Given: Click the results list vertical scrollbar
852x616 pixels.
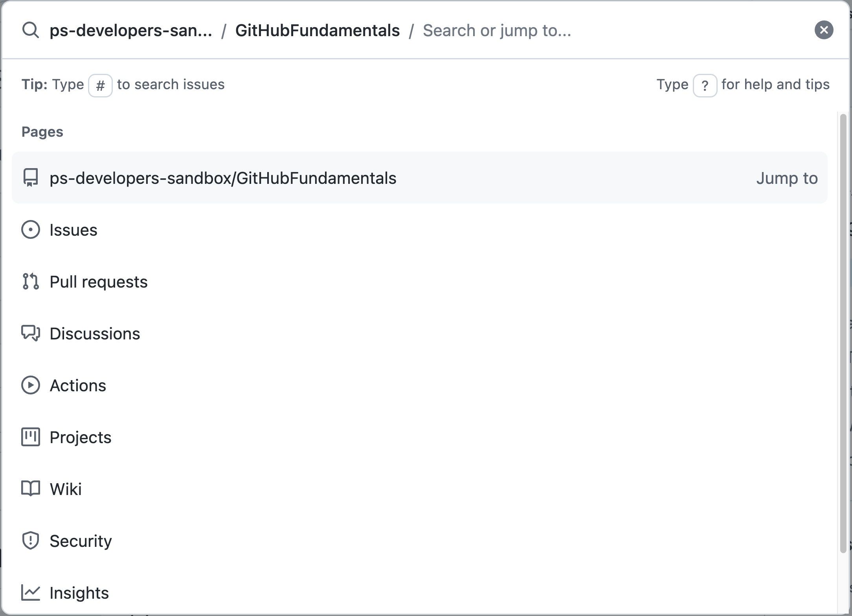Looking at the screenshot, I should pyautogui.click(x=843, y=333).
